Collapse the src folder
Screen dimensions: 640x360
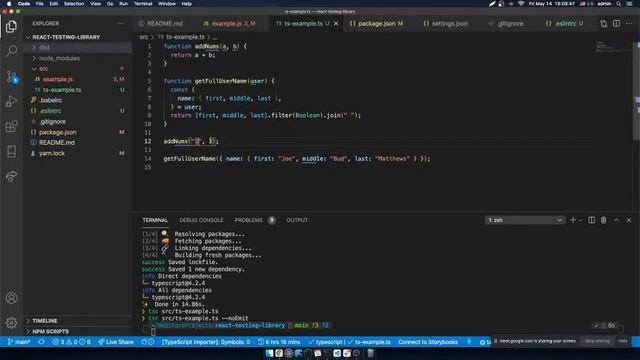(78, 69)
